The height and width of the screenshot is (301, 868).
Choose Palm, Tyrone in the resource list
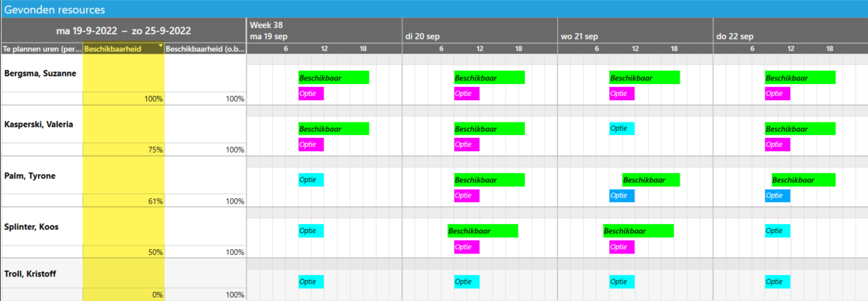(30, 176)
